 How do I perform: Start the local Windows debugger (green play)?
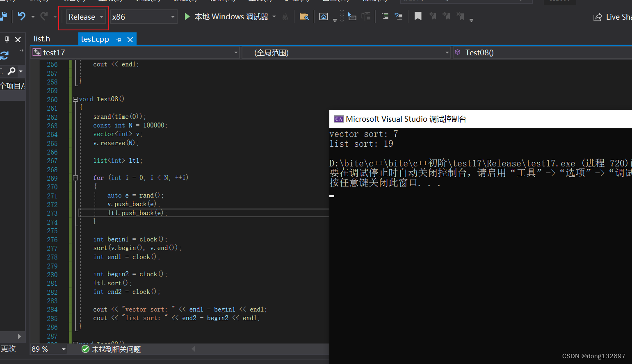187,16
